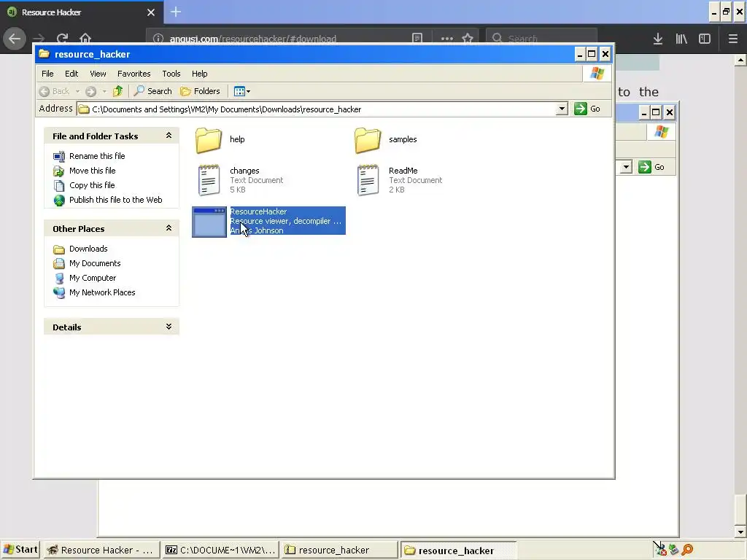The height and width of the screenshot is (560, 747).
Task: Click the Forward arrow in Explorer toolbar
Action: coord(90,91)
